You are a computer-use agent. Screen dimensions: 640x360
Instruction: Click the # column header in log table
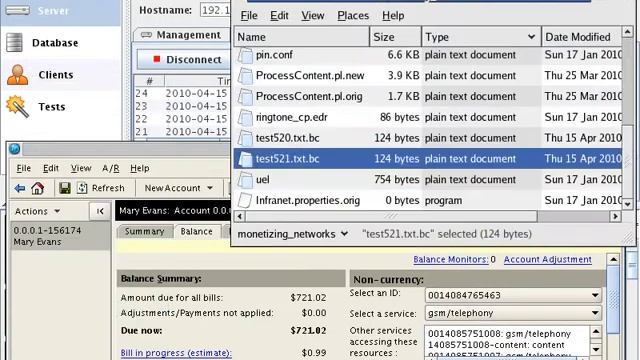point(149,81)
